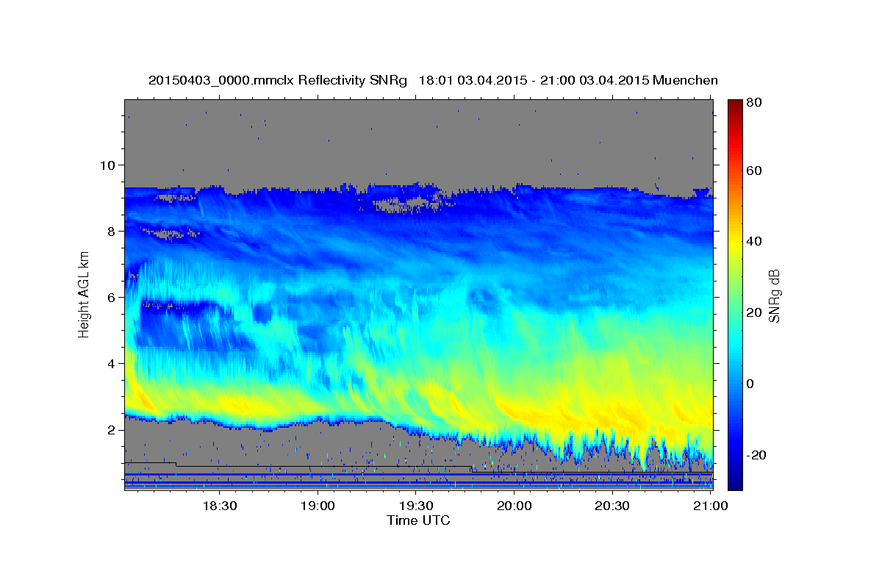Click the 'SNRg dB' colorbar label

pos(773,295)
